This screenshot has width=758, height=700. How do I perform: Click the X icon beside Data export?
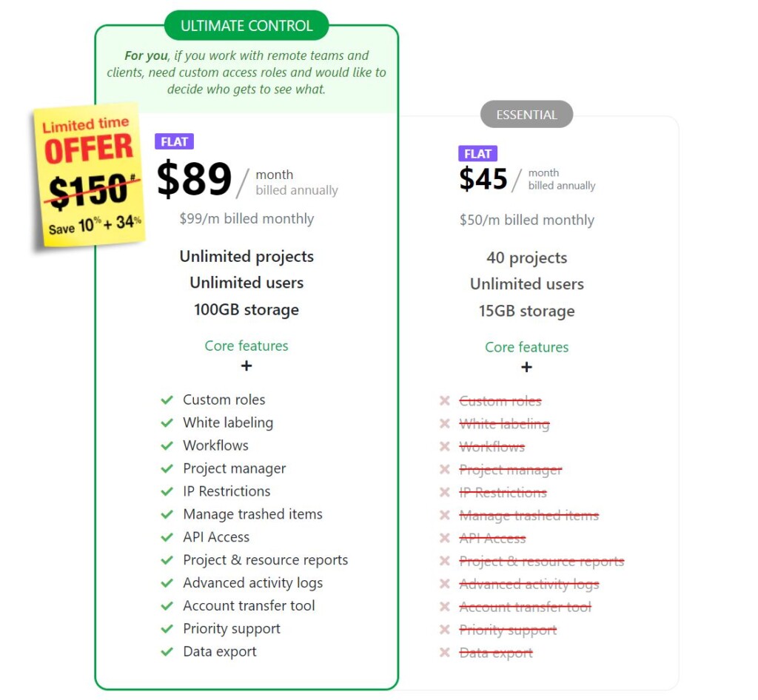[444, 653]
